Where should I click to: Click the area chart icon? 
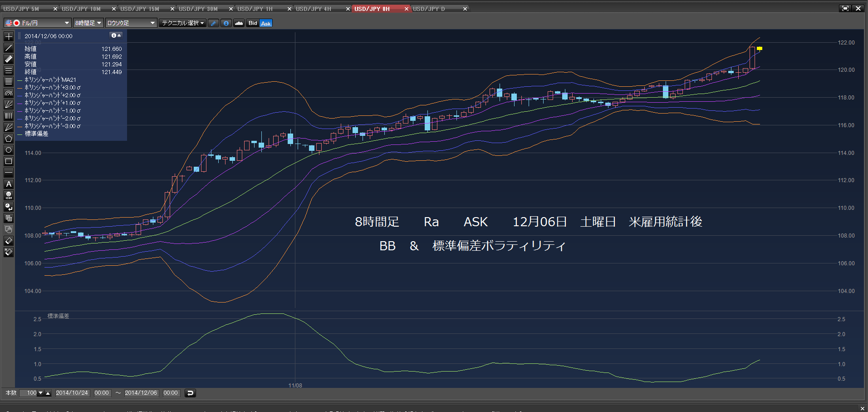click(239, 23)
